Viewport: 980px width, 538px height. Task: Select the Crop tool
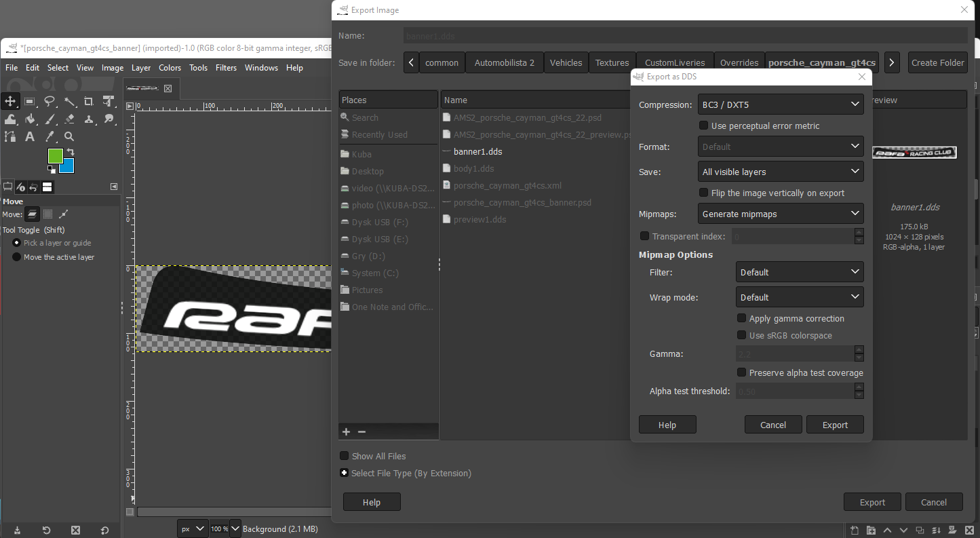tap(89, 102)
